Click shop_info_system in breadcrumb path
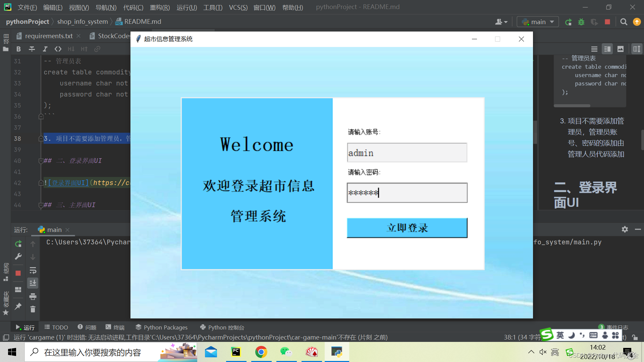Screen dimensions: 644x362 (83, 22)
